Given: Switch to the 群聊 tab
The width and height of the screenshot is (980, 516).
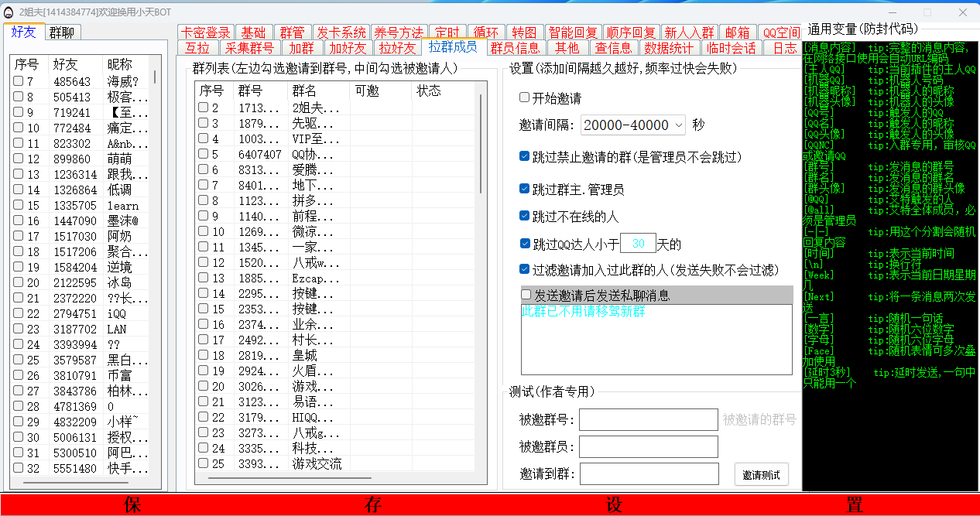Looking at the screenshot, I should (x=61, y=32).
